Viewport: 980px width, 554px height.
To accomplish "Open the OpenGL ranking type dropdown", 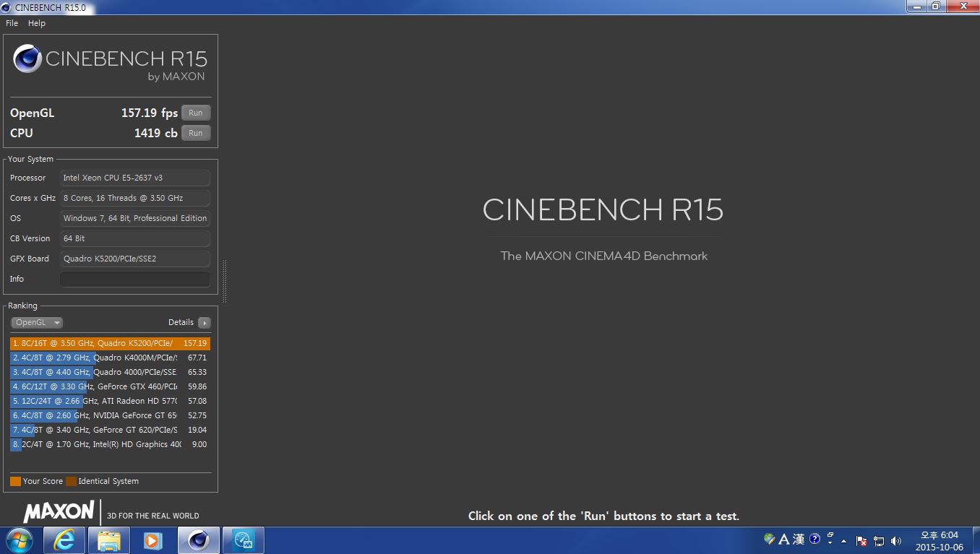I will 37,323.
